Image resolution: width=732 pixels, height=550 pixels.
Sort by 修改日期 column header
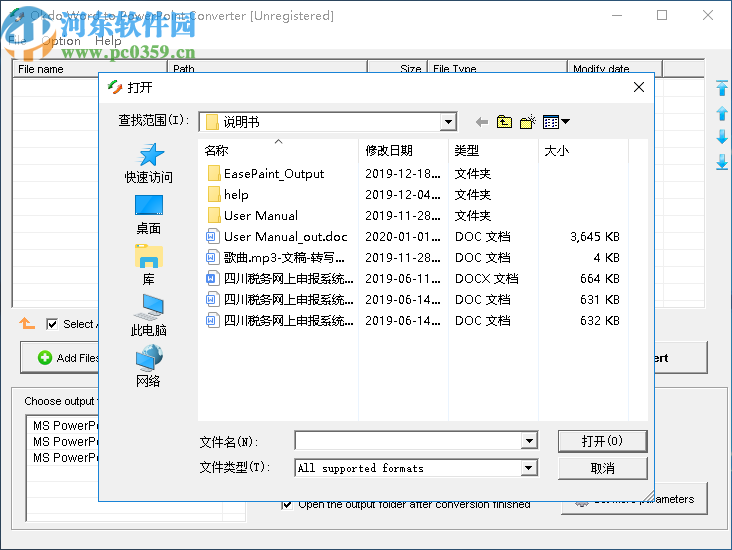(x=403, y=150)
